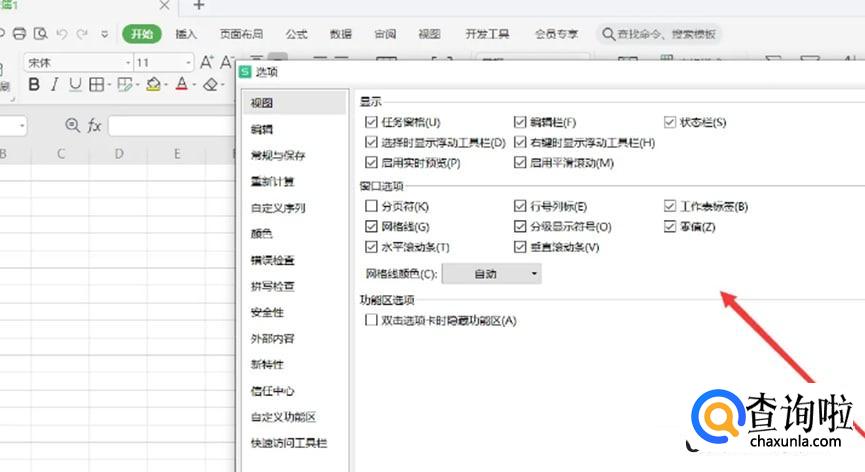Select the 公式 ribbon tab
Viewport: 865px width, 472px height.
click(x=296, y=34)
